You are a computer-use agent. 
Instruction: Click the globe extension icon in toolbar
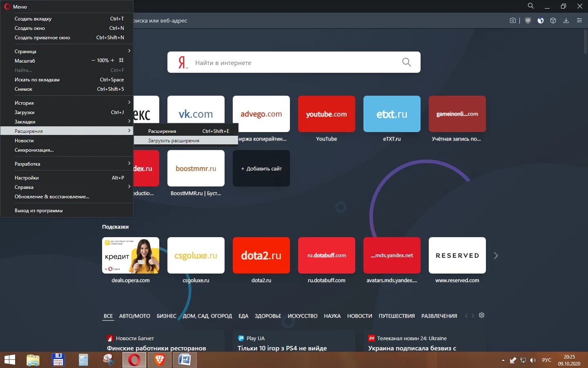pyautogui.click(x=541, y=20)
